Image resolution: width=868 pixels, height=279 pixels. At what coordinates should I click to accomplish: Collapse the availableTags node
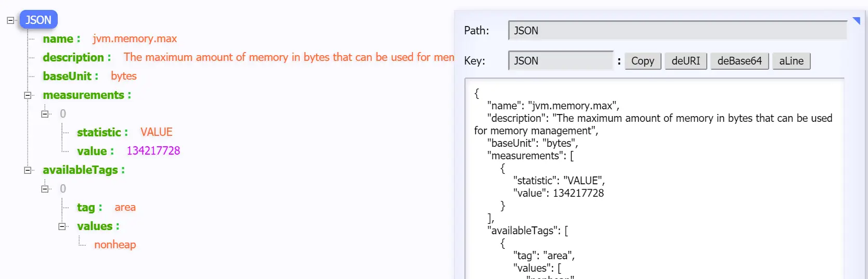click(x=28, y=170)
